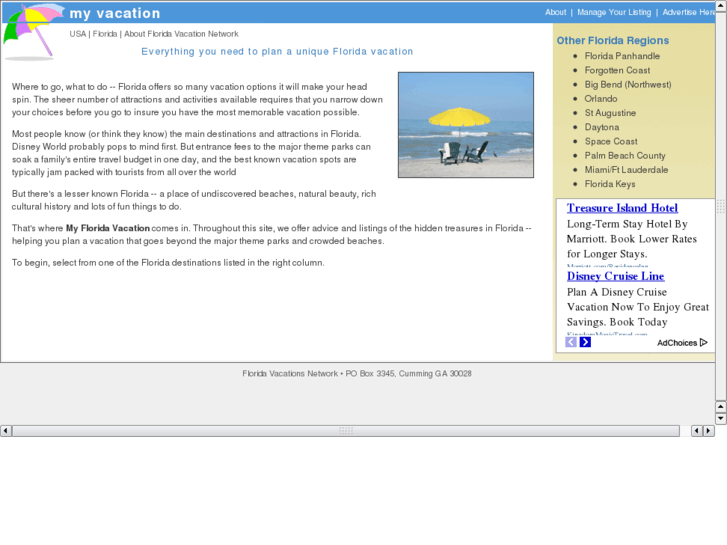Click the Everything you need tagline
This screenshot has height=545, width=727.
click(277, 51)
